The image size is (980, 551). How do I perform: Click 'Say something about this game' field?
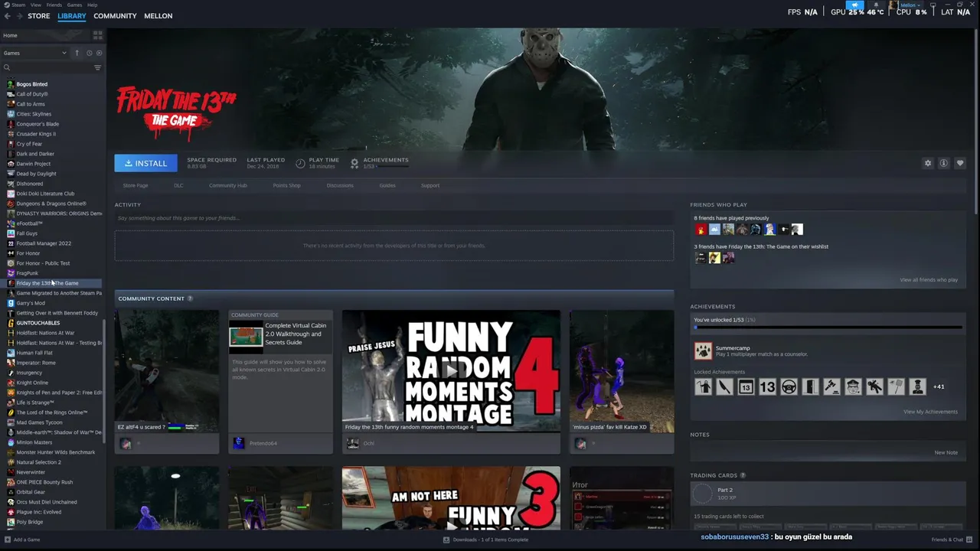click(394, 218)
